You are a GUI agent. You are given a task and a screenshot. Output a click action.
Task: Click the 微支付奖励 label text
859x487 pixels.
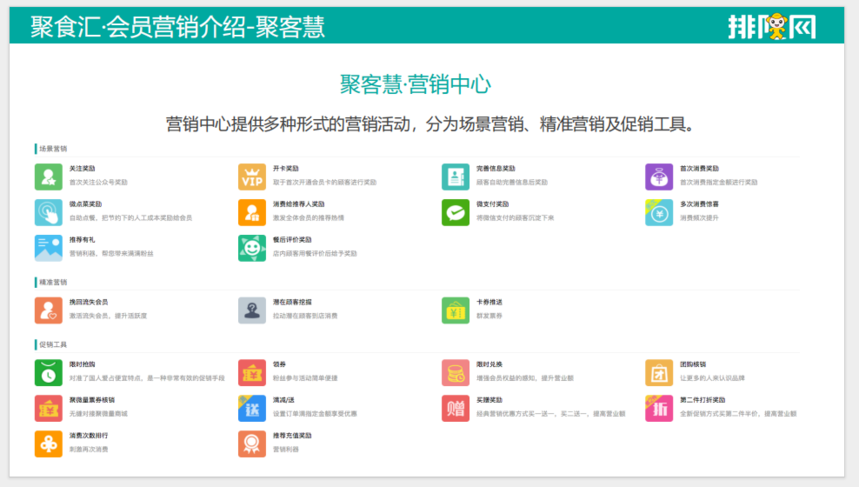pos(493,204)
